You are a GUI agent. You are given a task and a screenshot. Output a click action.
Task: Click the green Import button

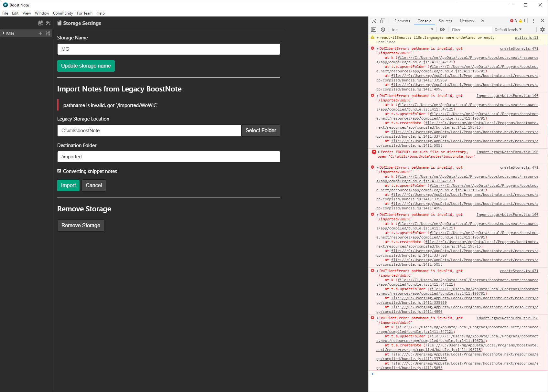(x=68, y=185)
